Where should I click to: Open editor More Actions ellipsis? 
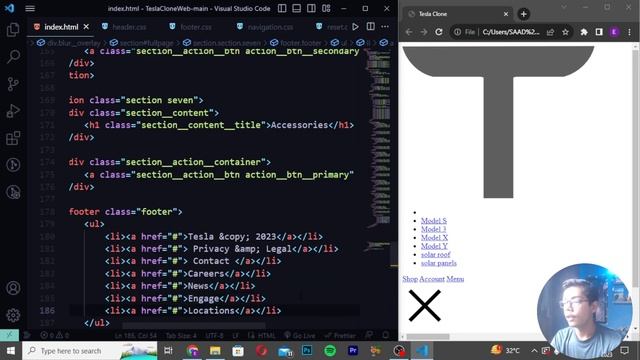click(x=385, y=27)
